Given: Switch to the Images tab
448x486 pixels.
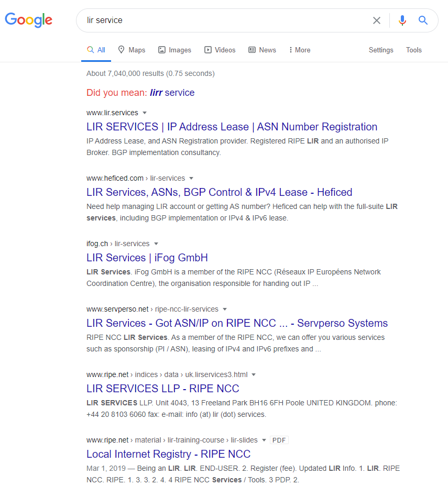Looking at the screenshot, I should click(174, 50).
